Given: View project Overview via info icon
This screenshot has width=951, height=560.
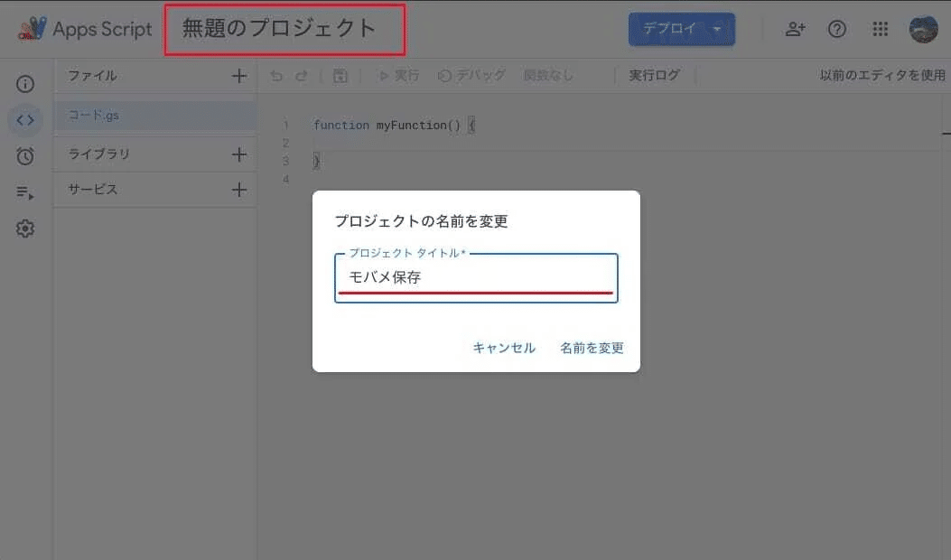Looking at the screenshot, I should coord(25,83).
